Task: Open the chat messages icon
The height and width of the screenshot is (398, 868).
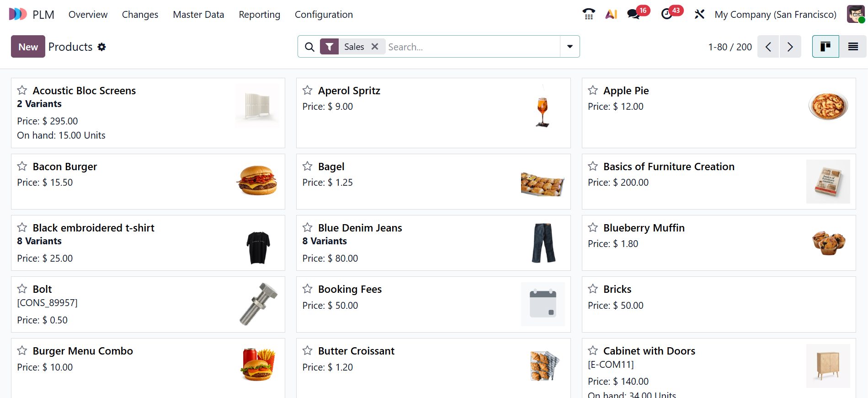Action: point(634,14)
